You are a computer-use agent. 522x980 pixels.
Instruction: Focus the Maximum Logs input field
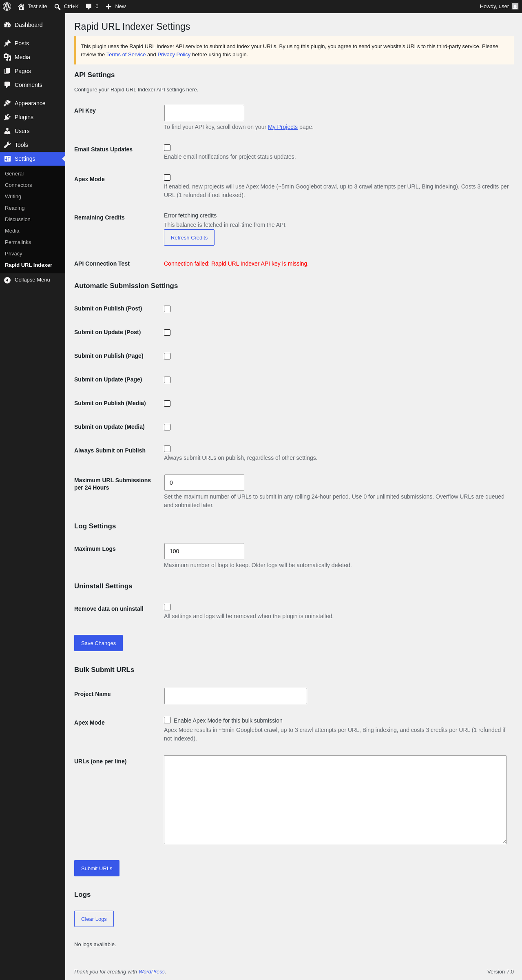[x=204, y=551]
